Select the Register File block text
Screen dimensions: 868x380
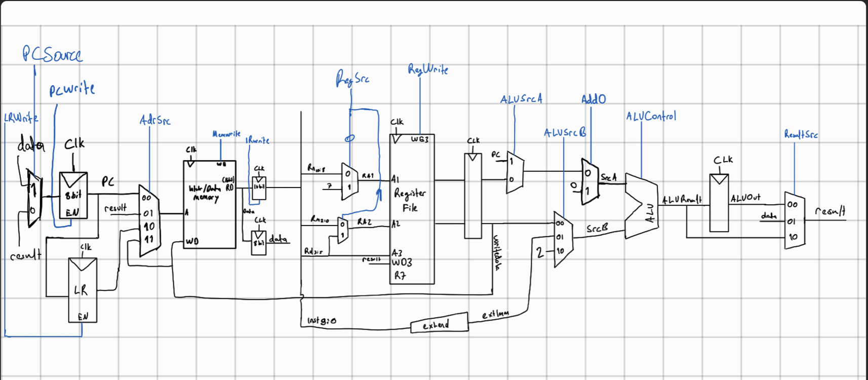[410, 200]
